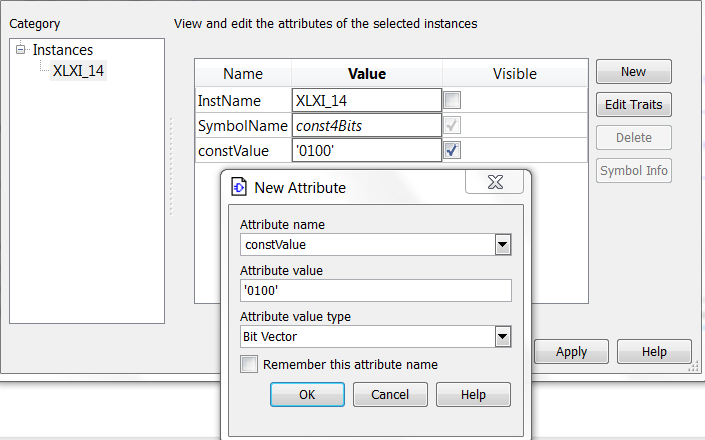Click the resize grip in window corner
This screenshot has height=440, width=705.
694,367
